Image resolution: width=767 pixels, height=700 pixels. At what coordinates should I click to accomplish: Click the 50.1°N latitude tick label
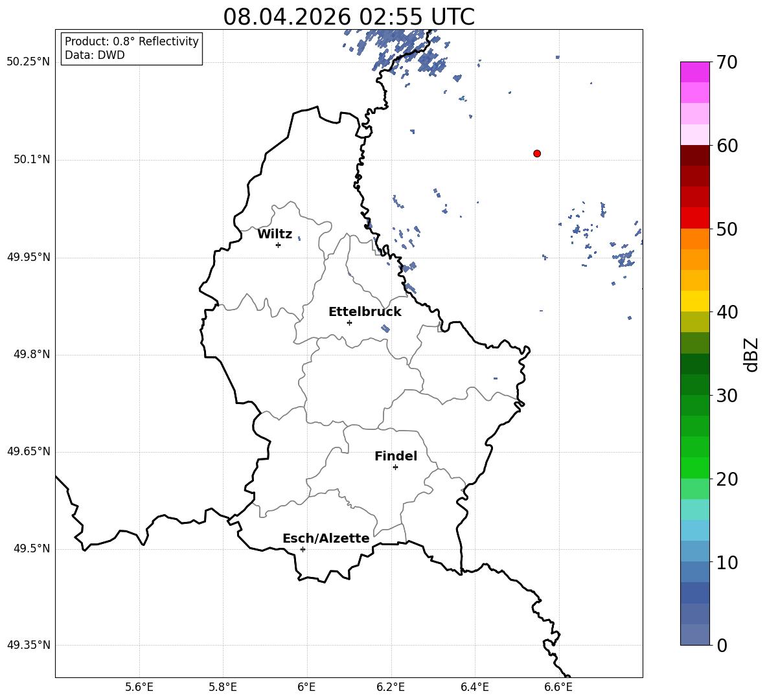[x=32, y=159]
